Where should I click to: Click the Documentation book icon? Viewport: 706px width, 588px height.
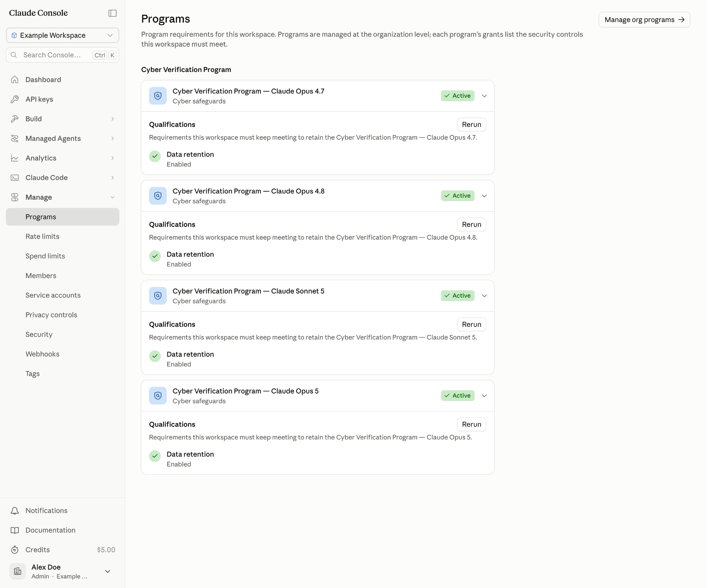[15, 530]
